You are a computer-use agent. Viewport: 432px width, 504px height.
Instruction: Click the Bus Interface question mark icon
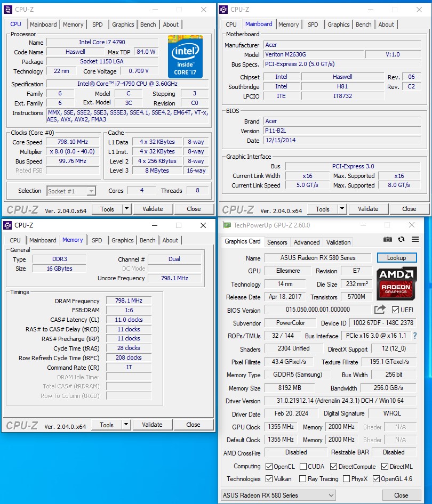click(415, 336)
